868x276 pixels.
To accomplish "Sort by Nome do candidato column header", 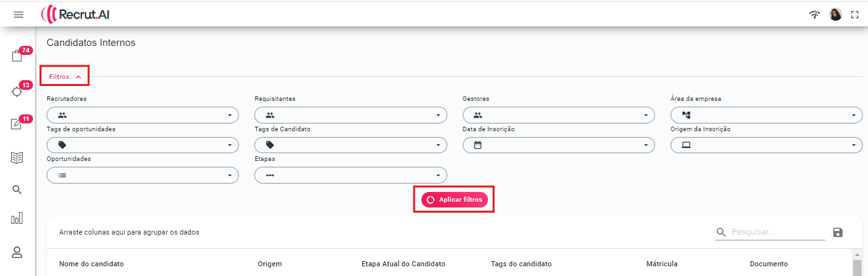I will [x=91, y=264].
